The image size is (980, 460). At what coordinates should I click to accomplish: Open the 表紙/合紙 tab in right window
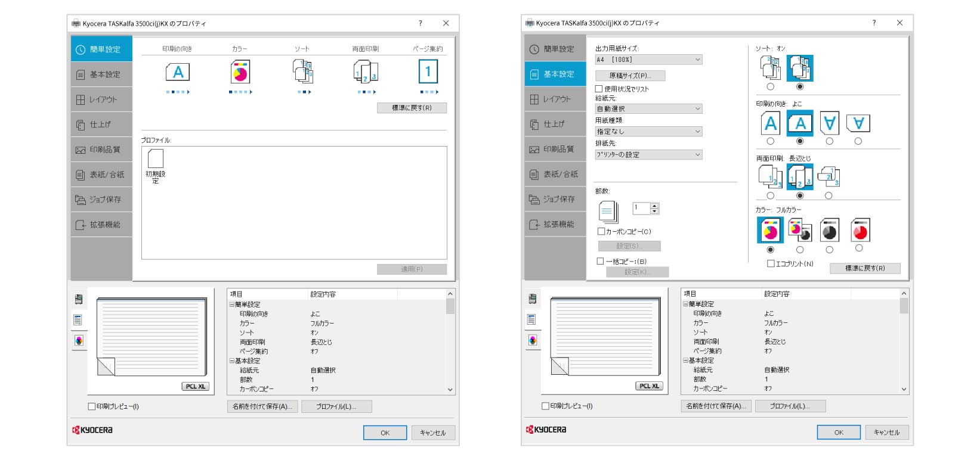555,174
